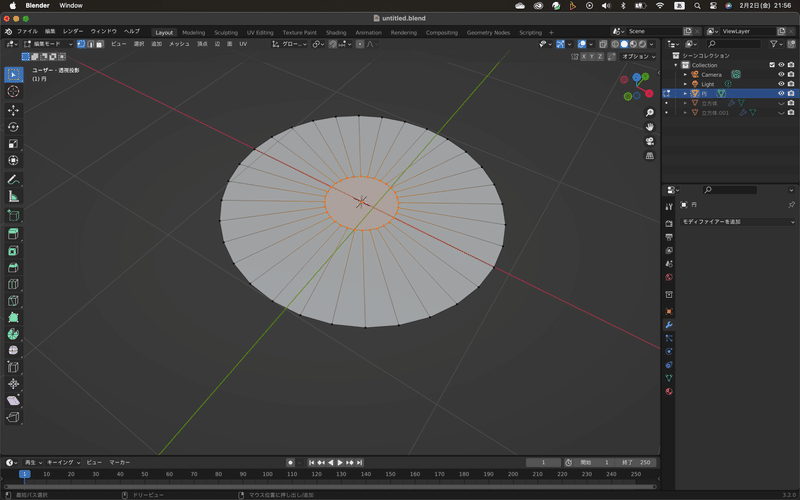Hide Light object with eye icon

point(781,84)
